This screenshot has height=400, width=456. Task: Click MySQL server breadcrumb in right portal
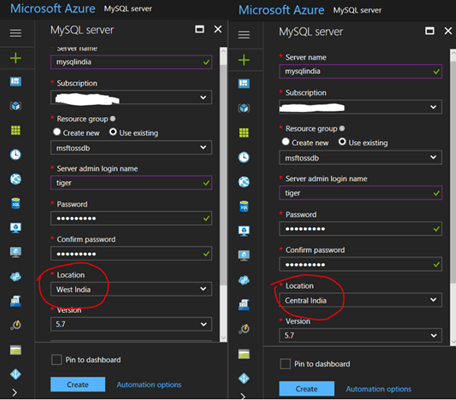[357, 10]
